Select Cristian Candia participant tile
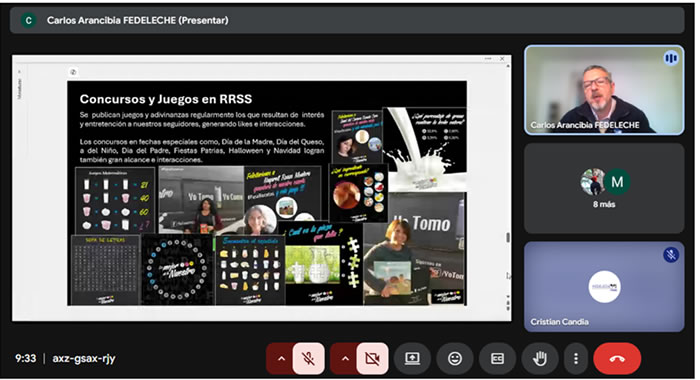Screen dimensions: 700x380 (604, 287)
